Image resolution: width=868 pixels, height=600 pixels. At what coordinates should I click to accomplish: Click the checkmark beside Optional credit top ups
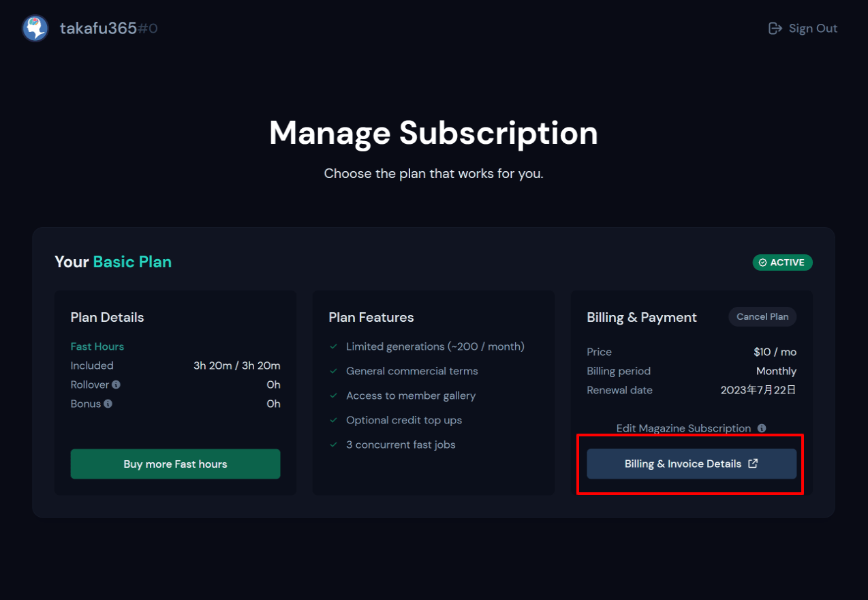(x=334, y=420)
